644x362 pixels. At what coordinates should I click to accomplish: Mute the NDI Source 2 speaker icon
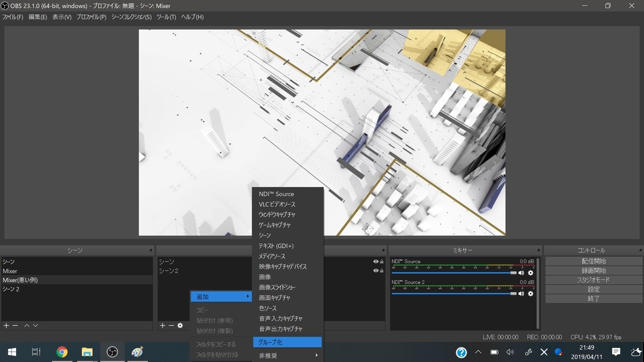pyautogui.click(x=521, y=293)
